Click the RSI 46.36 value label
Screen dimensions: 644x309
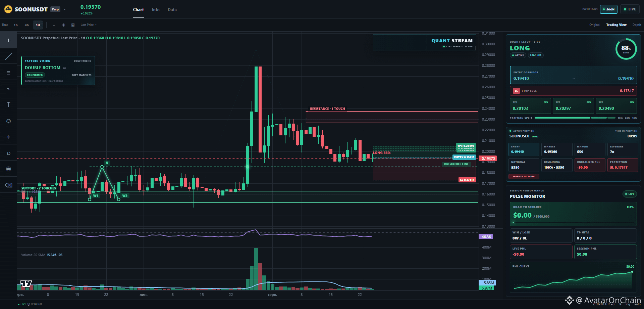coord(486,237)
